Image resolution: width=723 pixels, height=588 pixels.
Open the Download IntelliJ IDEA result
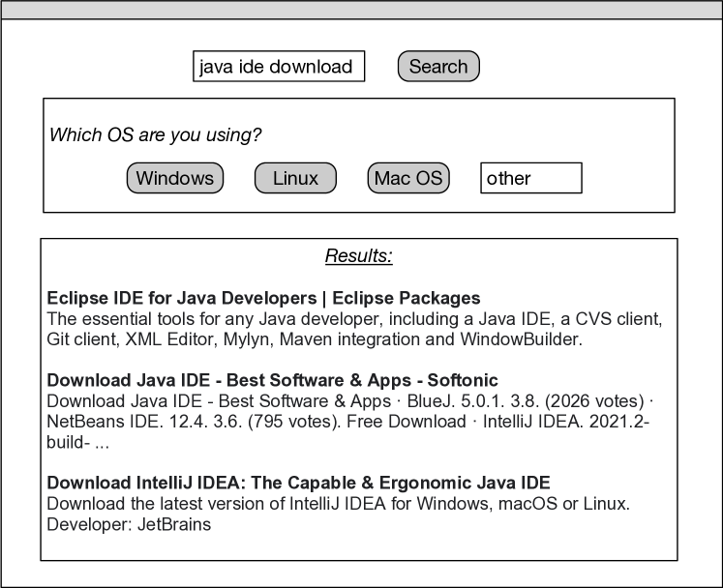tap(298, 483)
